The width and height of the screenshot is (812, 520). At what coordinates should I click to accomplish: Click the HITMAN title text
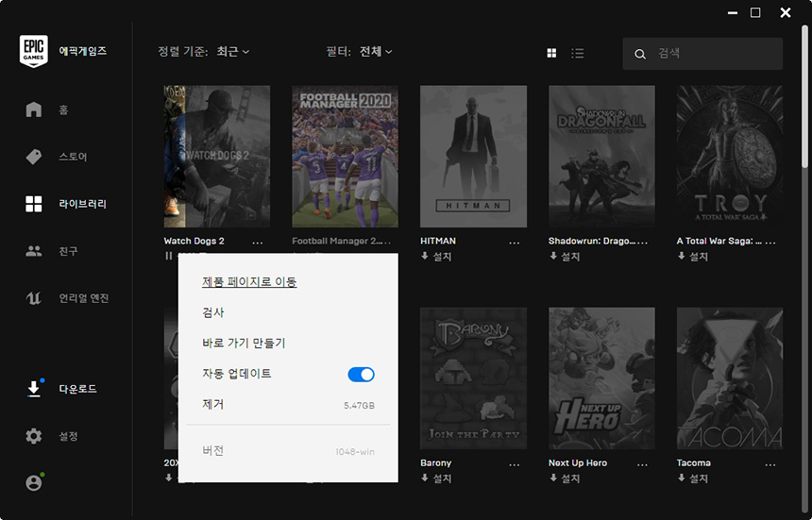coord(438,241)
